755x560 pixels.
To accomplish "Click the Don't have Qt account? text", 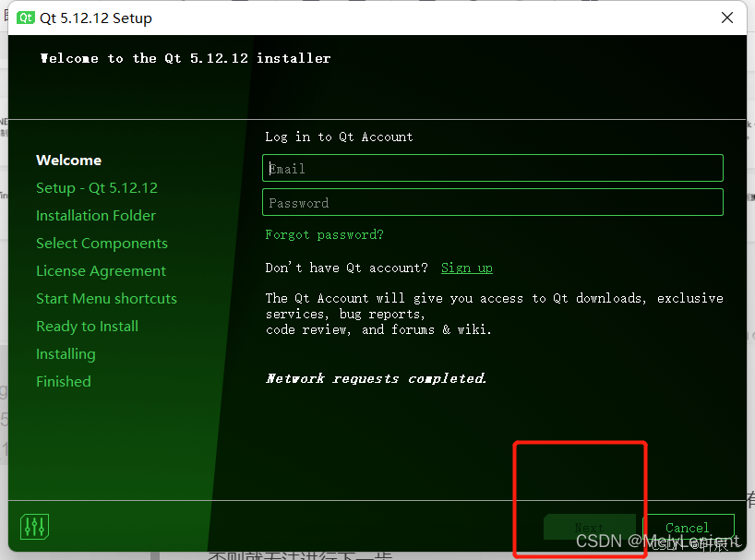I will pyautogui.click(x=346, y=268).
